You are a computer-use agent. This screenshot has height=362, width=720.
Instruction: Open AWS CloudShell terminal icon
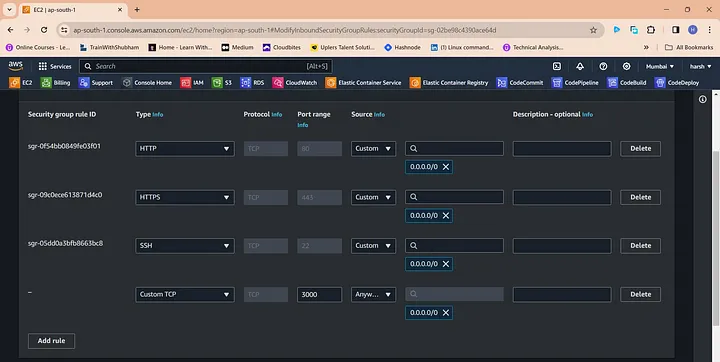pyautogui.click(x=557, y=66)
